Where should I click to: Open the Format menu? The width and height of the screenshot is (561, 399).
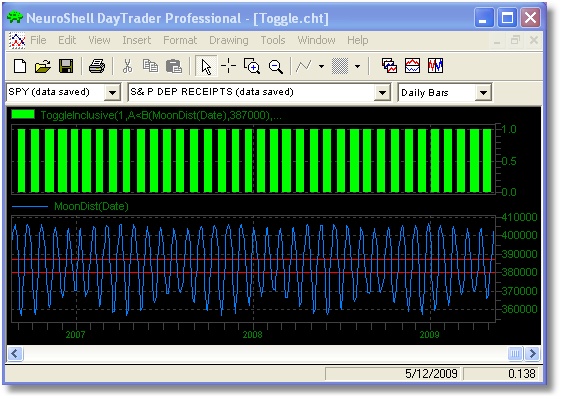180,40
